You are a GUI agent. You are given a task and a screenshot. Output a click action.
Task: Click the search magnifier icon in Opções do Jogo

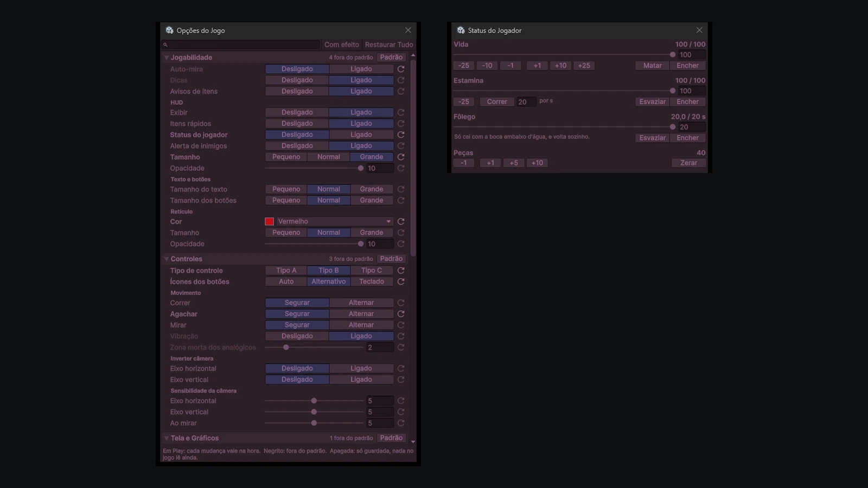click(x=165, y=44)
